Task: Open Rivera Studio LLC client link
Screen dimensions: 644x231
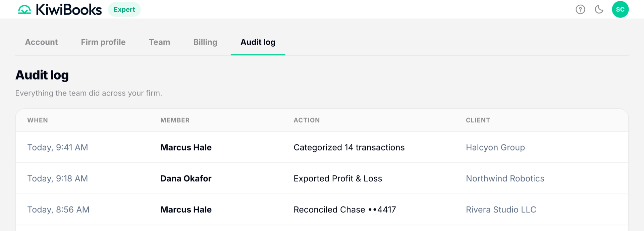Action: coord(501,210)
